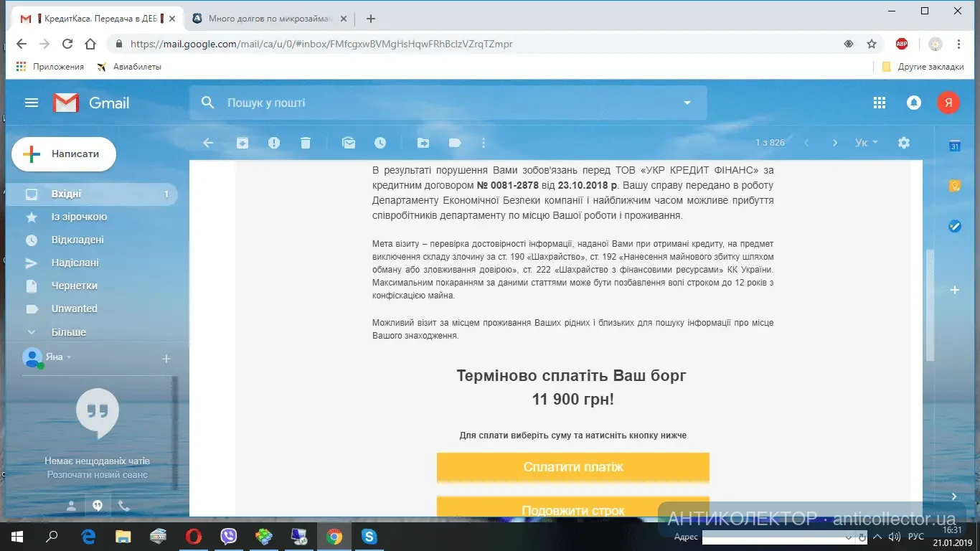Open the Labels icon in the toolbar
Viewport: 980px width, 551px height.
pos(455,143)
